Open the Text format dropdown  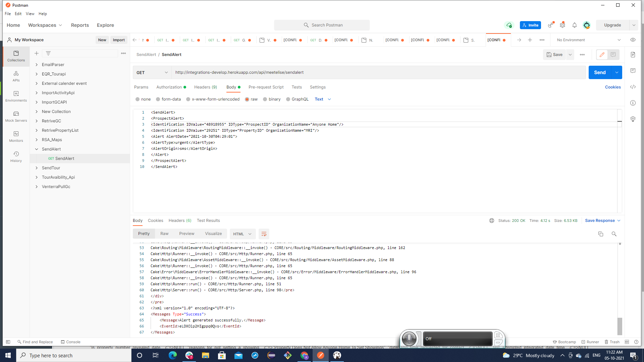[323, 99]
